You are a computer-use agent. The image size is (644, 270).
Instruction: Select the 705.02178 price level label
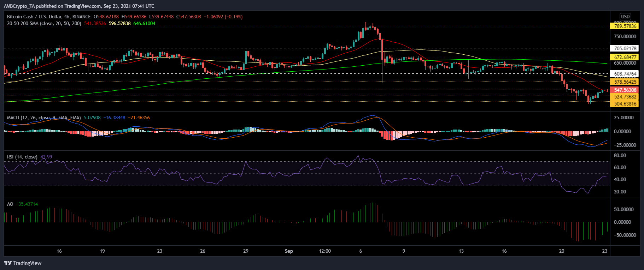(x=625, y=48)
